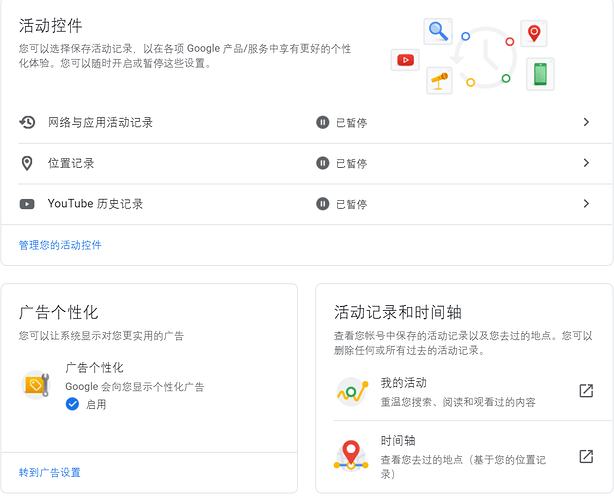Image resolution: width=614 pixels, height=500 pixels.
Task: Expand the 网络与应用活动记录 chevron arrow
Action: (x=586, y=122)
